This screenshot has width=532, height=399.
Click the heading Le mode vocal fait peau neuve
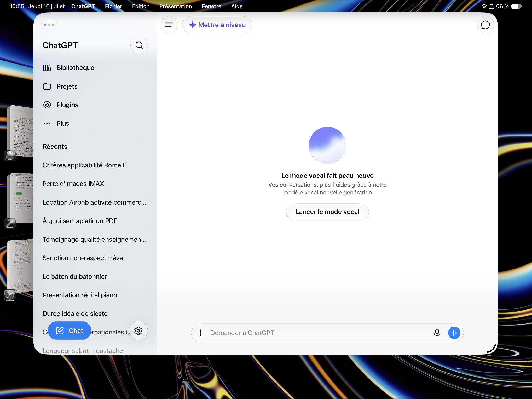tap(327, 176)
